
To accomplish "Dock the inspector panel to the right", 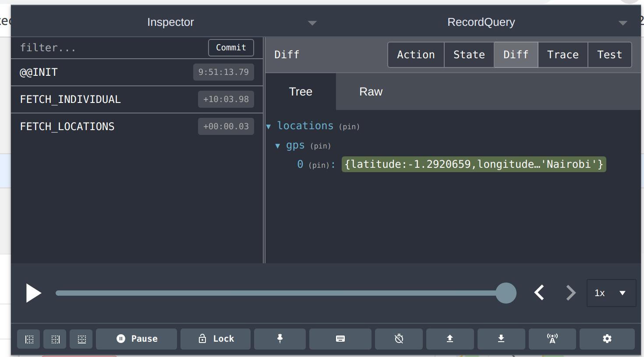I will 55,339.
